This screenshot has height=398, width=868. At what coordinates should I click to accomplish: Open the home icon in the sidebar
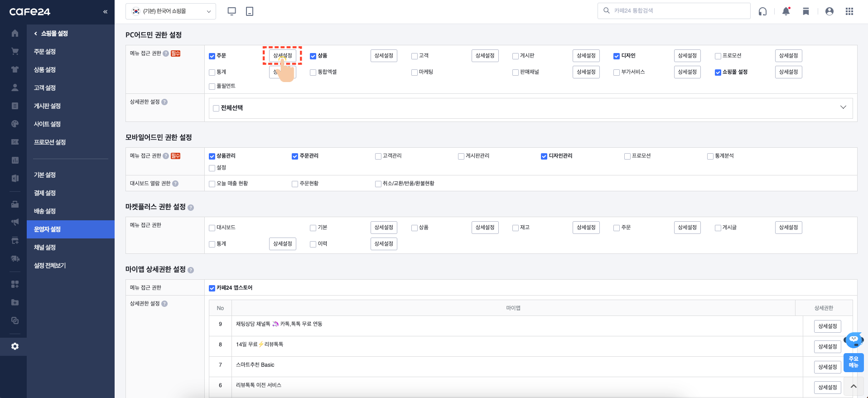pyautogui.click(x=15, y=33)
